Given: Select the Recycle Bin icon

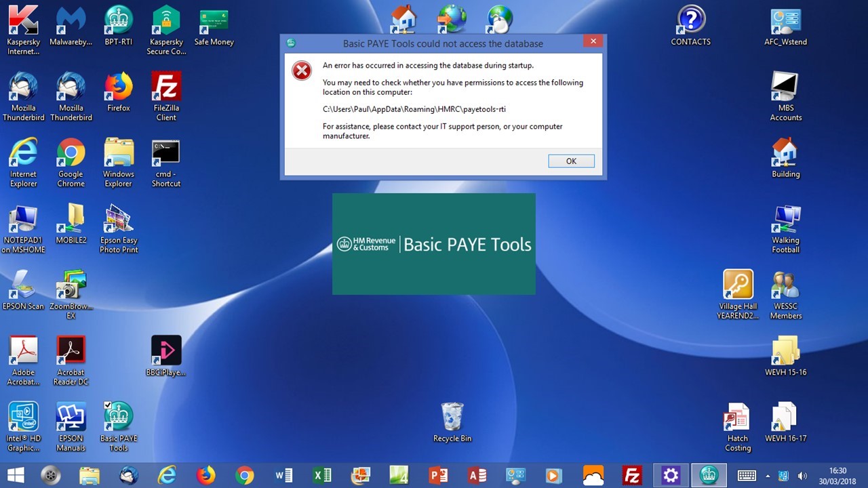Looking at the screenshot, I should pos(452,422).
